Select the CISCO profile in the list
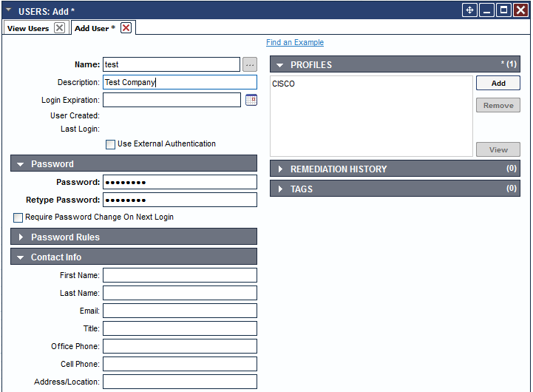This screenshot has width=533, height=392. pyautogui.click(x=283, y=84)
